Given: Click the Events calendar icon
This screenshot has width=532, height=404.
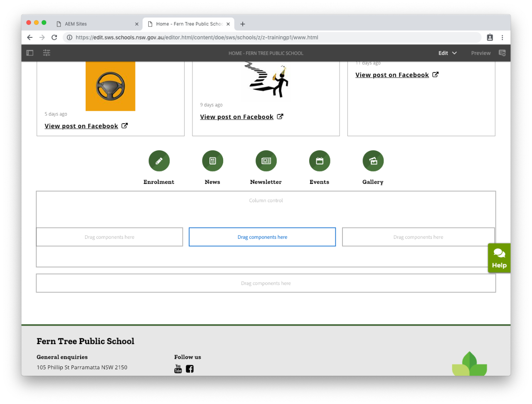Looking at the screenshot, I should (320, 161).
